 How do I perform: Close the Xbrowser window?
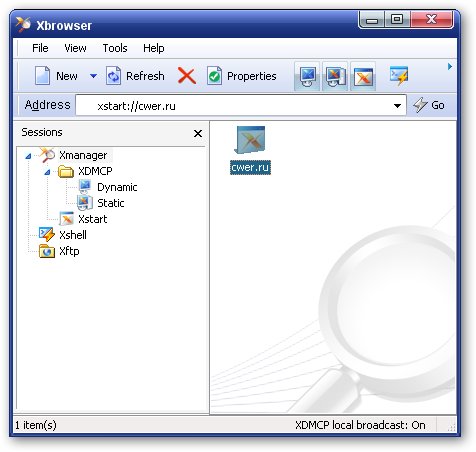coord(432,19)
